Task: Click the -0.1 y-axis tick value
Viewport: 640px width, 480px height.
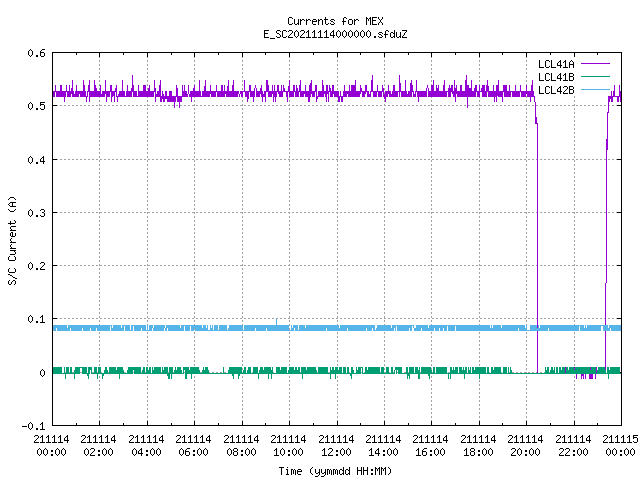Action: point(33,426)
